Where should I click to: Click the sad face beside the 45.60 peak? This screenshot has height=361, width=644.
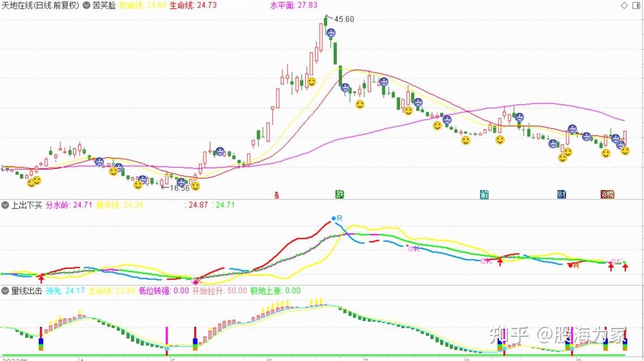point(330,33)
